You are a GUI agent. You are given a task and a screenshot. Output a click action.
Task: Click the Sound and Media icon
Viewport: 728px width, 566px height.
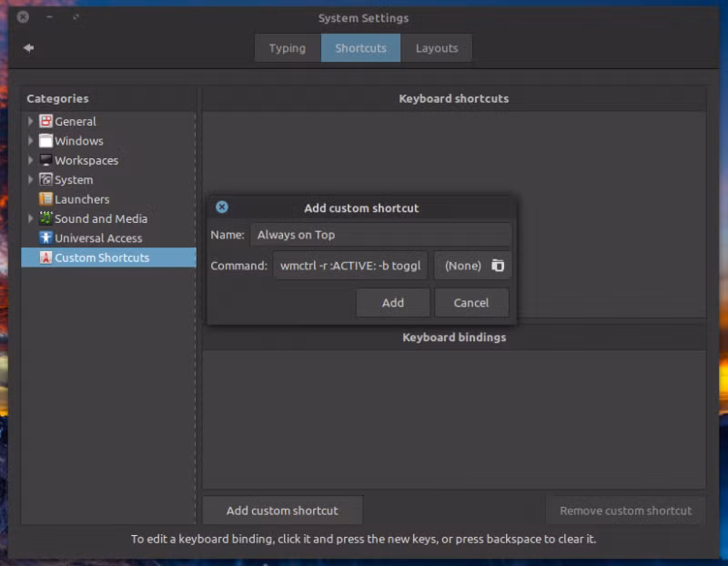click(x=45, y=218)
